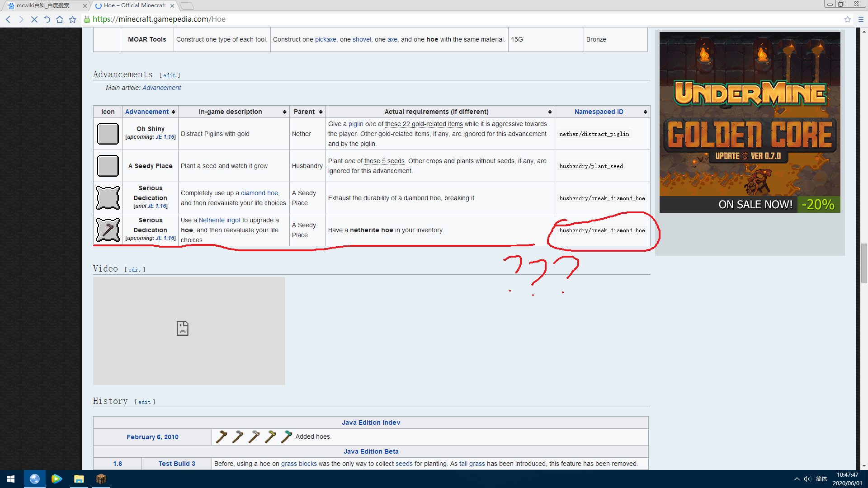Show hidden system tray icons

point(797,479)
